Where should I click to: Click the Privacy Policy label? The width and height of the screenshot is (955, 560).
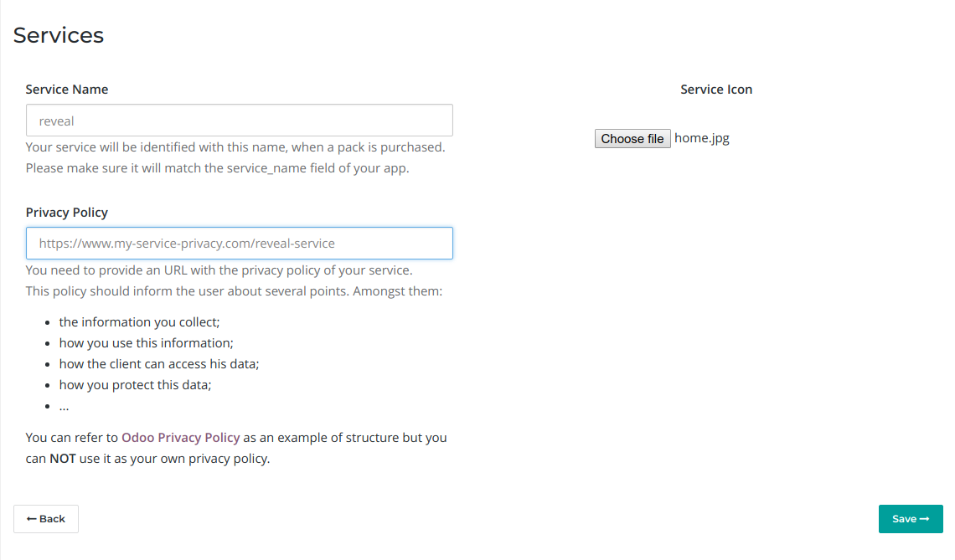pyautogui.click(x=67, y=213)
